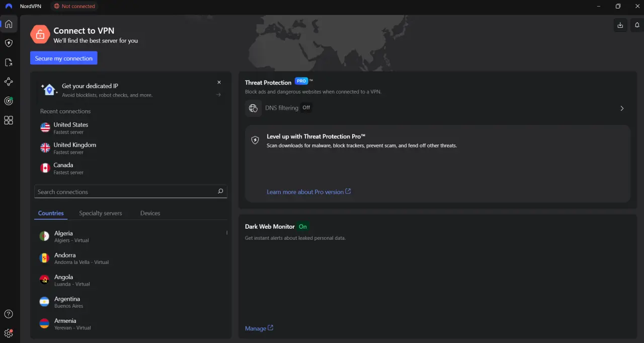Screen dimensions: 644x343
Task: Click the United States flag icon
Action: point(45,127)
